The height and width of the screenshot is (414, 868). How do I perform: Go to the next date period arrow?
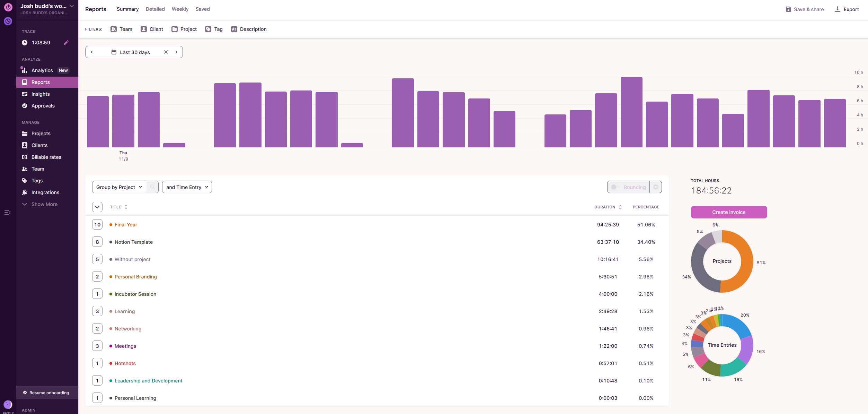click(176, 52)
